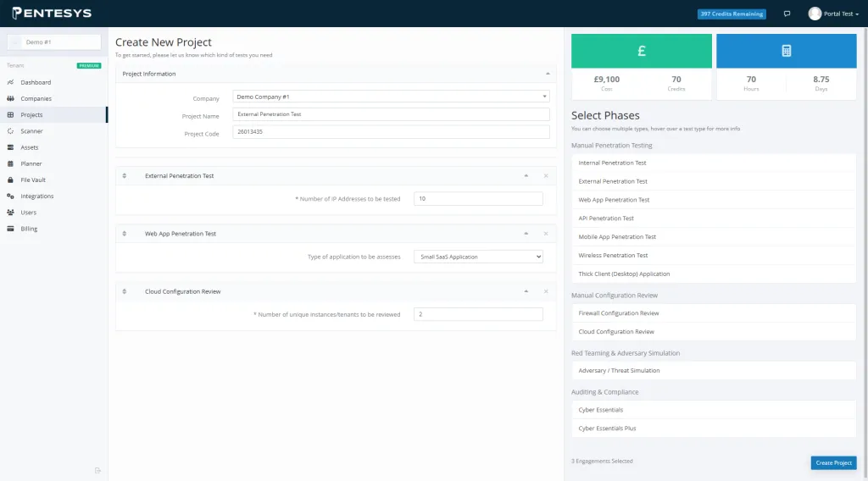Click the calculator icon on blue card

(786, 51)
